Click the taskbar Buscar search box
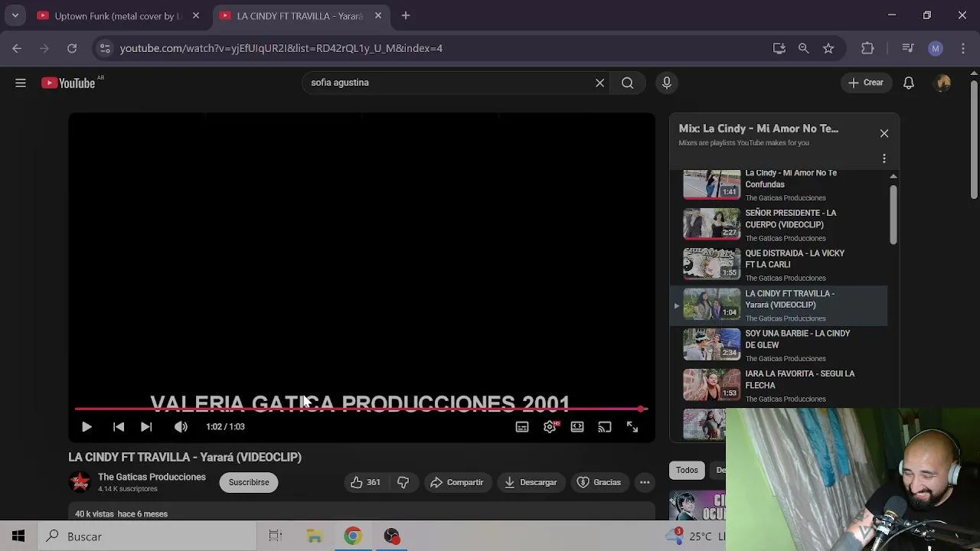The width and height of the screenshot is (980, 551). click(x=147, y=536)
